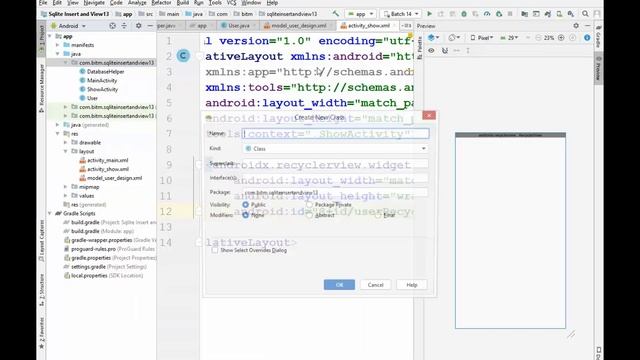Viewport: 640px width, 360px height.
Task: Select the Abstract modifier radio button
Action: [x=309, y=215]
